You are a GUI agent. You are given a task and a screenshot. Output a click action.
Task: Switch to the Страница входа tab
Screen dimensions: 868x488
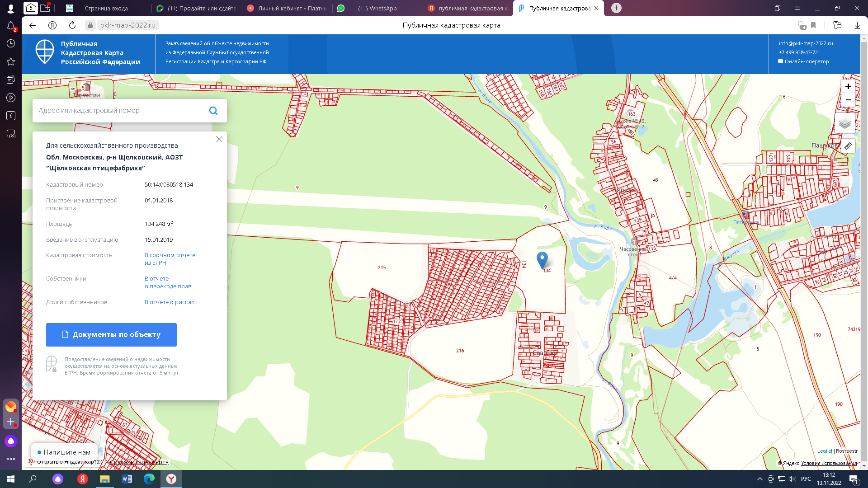[x=106, y=8]
